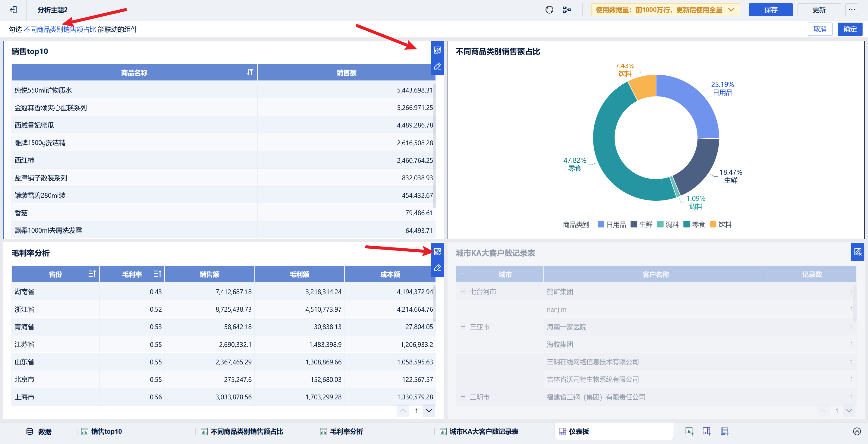Click next page arrow in 毛利率分析 table

pos(429,411)
